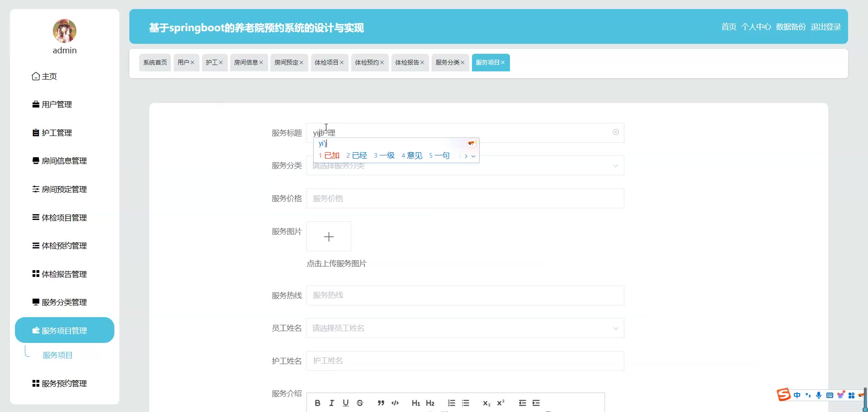Open 主页 from the sidebar

point(65,76)
